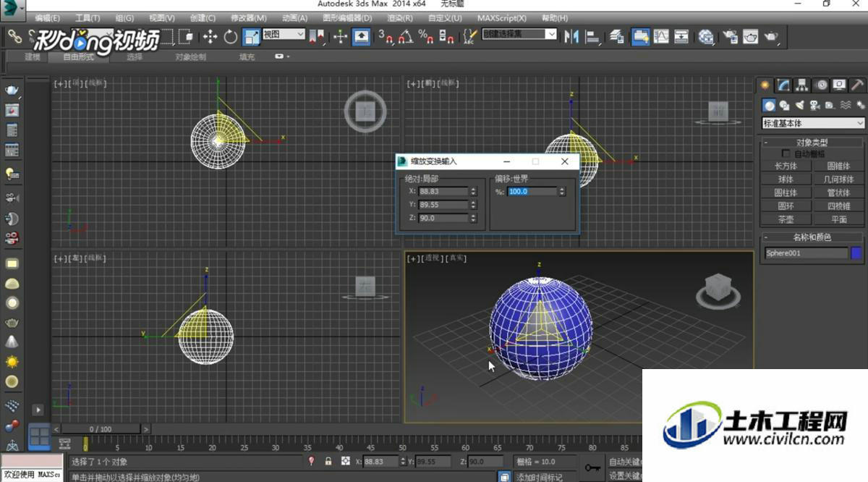This screenshot has width=868, height=482.
Task: Click the absolute Z value spinner arrows
Action: coord(473,218)
